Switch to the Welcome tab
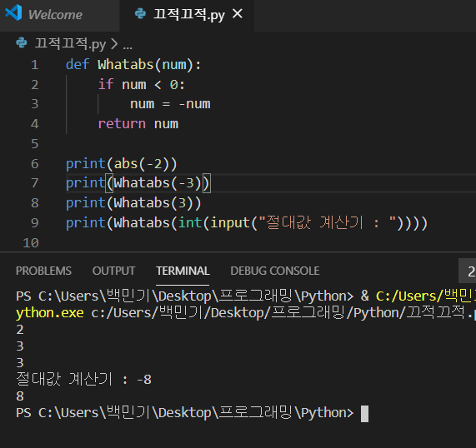Image resolution: width=476 pixels, height=448 pixels. coord(60,15)
